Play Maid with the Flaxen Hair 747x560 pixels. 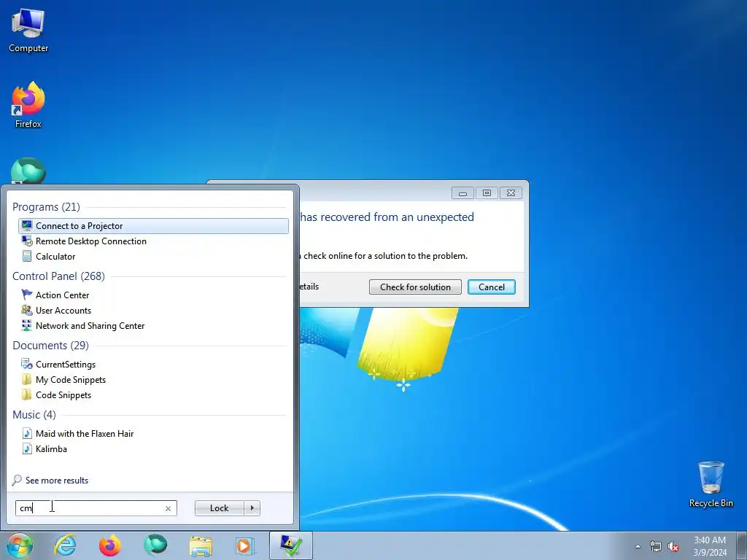85,433
